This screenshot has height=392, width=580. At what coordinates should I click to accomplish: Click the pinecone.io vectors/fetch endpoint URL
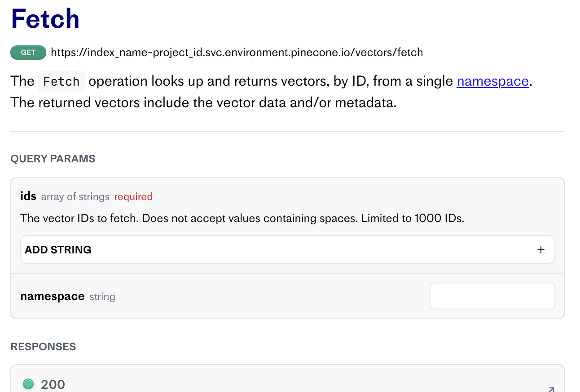[x=237, y=52]
